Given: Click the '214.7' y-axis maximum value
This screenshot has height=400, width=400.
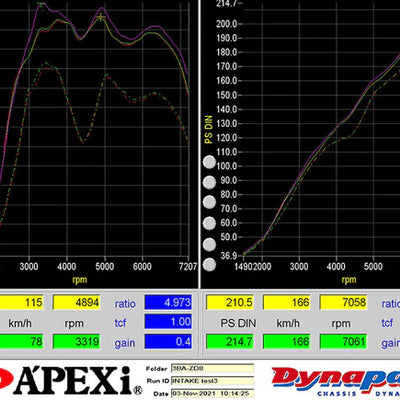Looking at the screenshot, I should (227, 4).
